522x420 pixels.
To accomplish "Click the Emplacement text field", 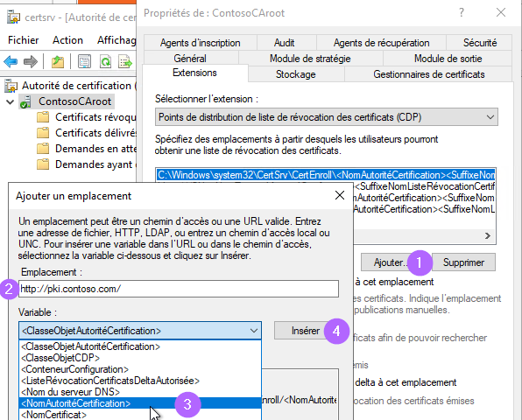I will coord(179,289).
